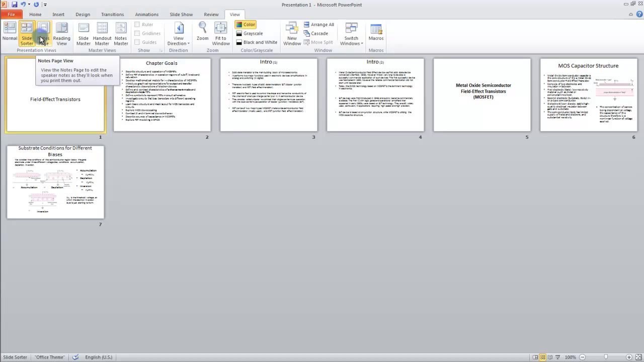
Task: Expand the View Direction dropdown
Action: coord(178,34)
